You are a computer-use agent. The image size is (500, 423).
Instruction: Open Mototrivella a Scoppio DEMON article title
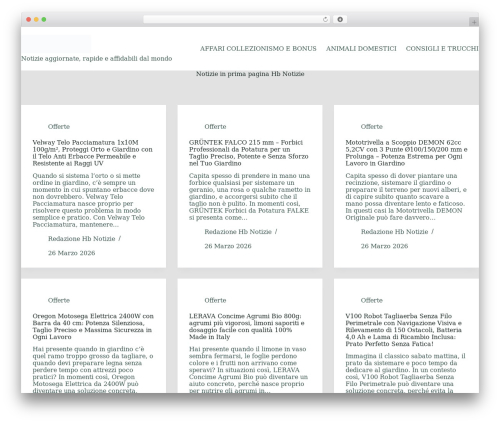[406, 153]
